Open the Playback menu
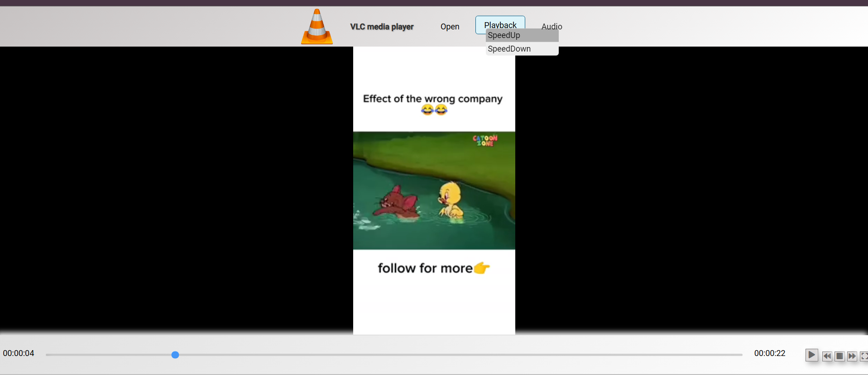This screenshot has width=868, height=375. coord(500,25)
